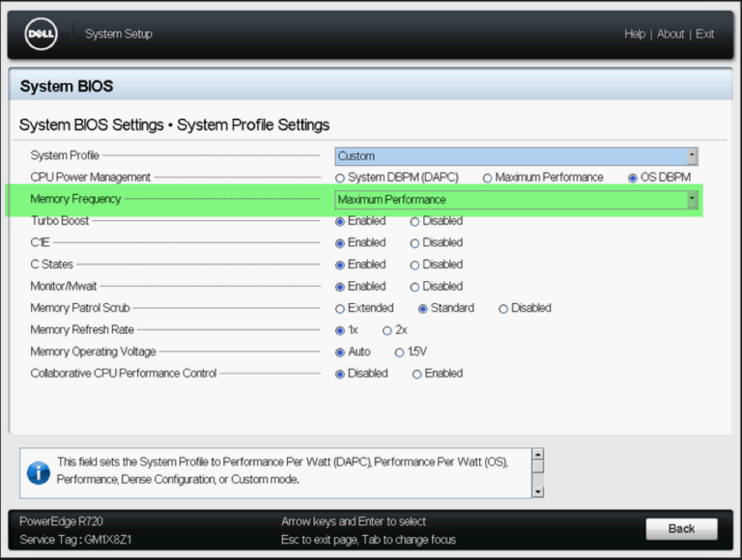Open the About link in header

point(671,34)
